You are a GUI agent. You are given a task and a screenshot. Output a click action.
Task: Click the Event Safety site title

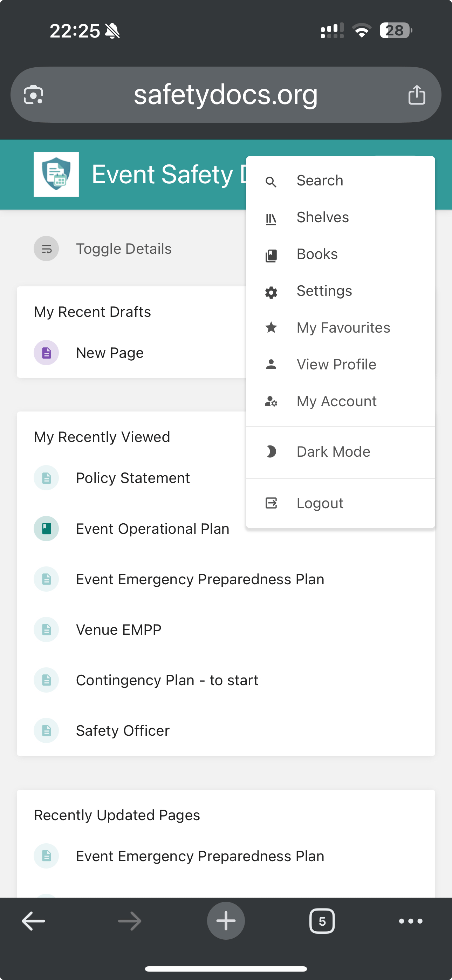click(169, 175)
